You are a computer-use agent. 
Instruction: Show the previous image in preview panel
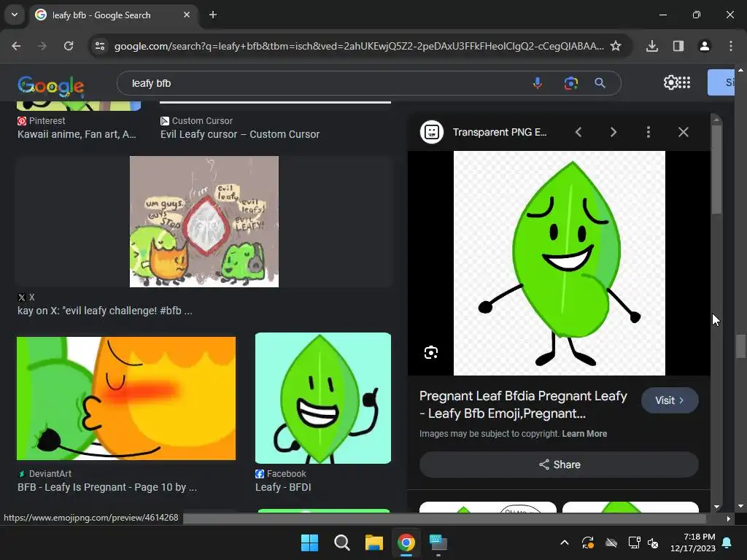point(578,132)
